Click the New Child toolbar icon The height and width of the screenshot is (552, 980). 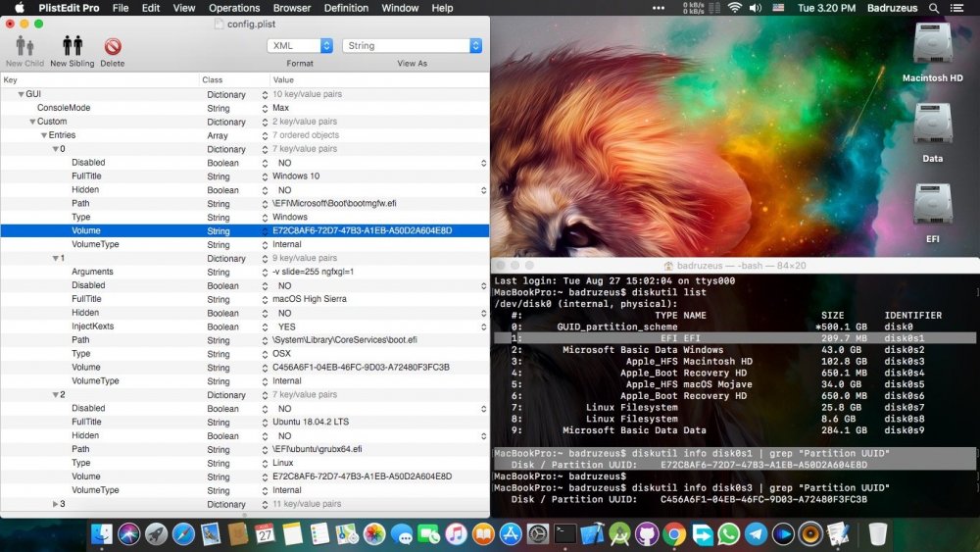coord(25,46)
